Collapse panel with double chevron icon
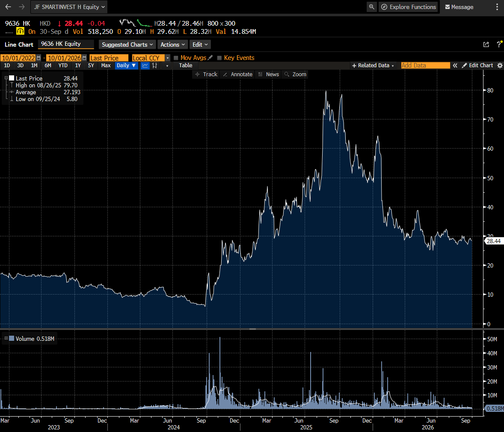 coord(455,66)
